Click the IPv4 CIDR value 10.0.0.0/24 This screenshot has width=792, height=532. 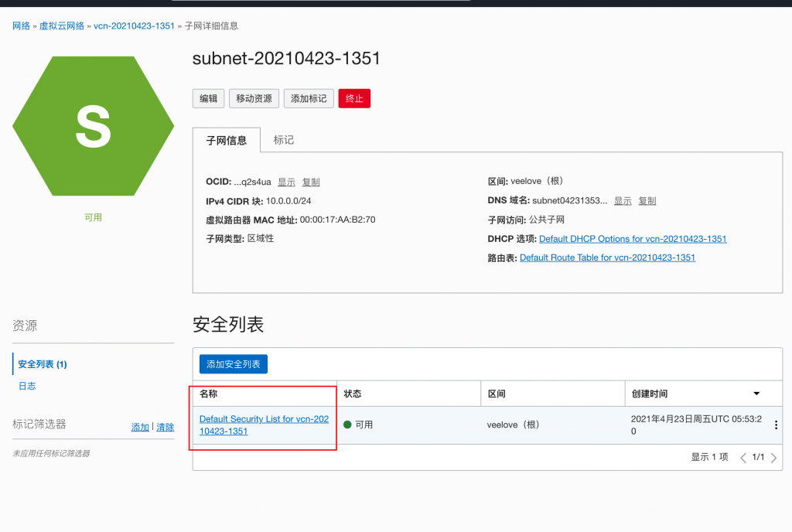288,201
